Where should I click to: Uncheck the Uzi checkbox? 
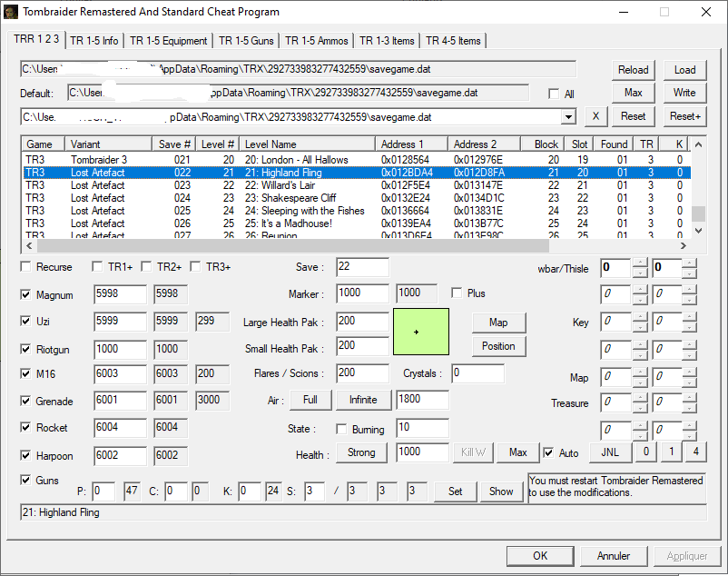click(26, 321)
